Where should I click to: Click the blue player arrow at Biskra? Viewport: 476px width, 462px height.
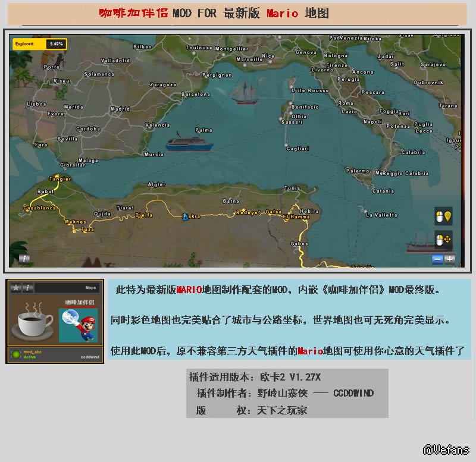pos(185,216)
